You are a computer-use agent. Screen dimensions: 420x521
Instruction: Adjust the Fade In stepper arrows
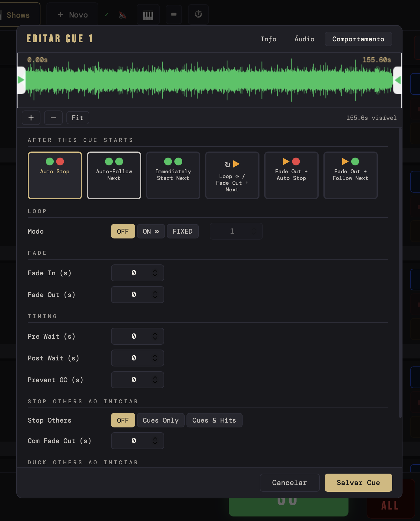155,273
